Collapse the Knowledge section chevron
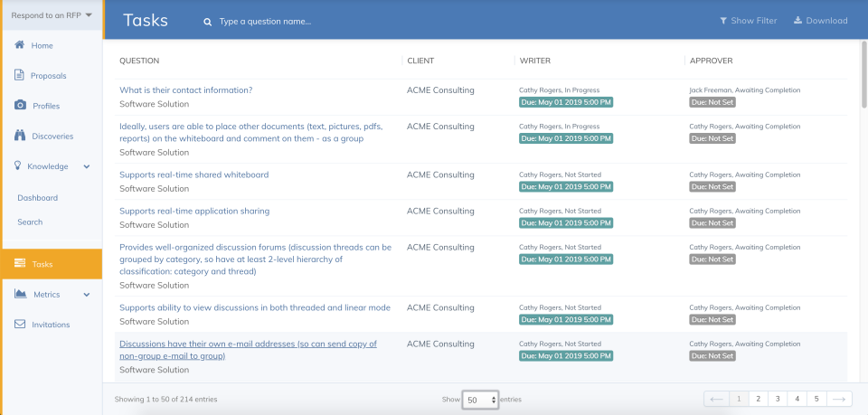 (87, 166)
